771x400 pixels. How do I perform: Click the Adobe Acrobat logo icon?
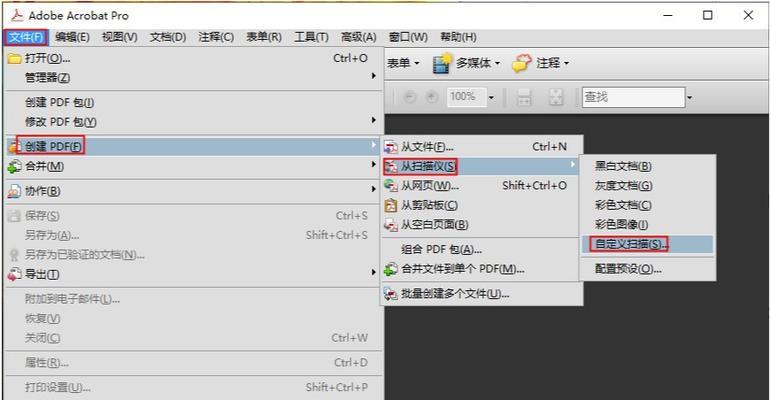point(17,15)
